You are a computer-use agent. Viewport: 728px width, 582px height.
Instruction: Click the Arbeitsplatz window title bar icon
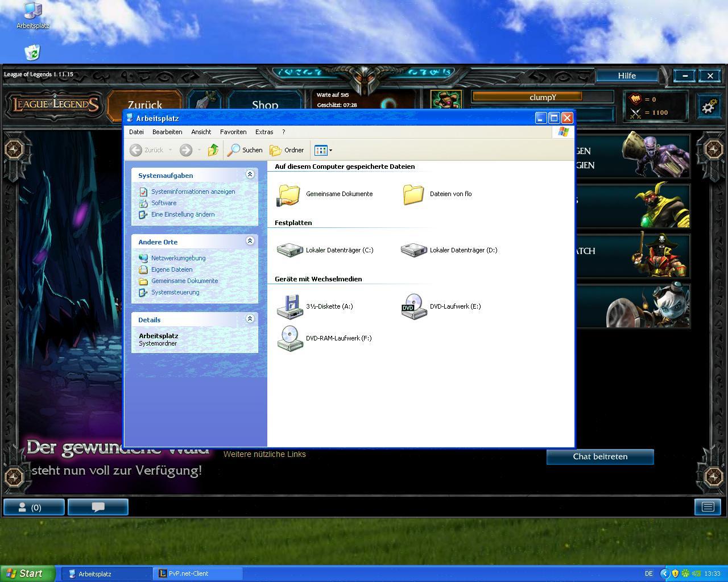pos(130,118)
